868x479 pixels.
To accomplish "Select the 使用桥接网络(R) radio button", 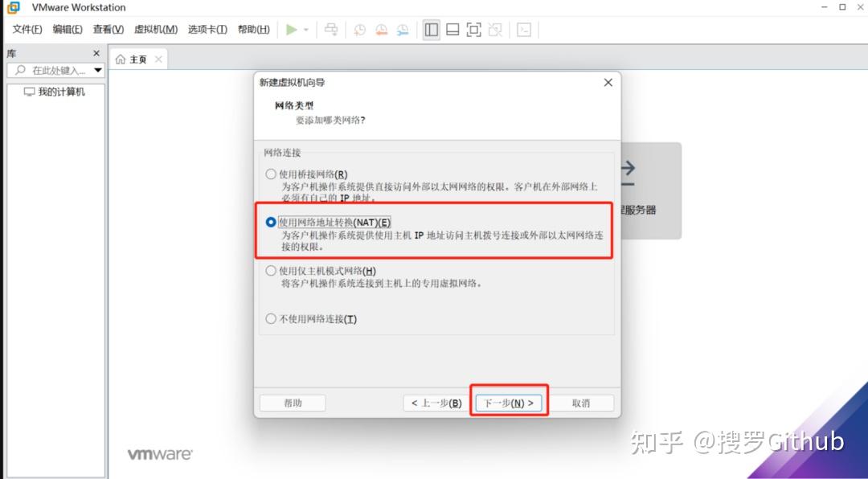I will 271,174.
